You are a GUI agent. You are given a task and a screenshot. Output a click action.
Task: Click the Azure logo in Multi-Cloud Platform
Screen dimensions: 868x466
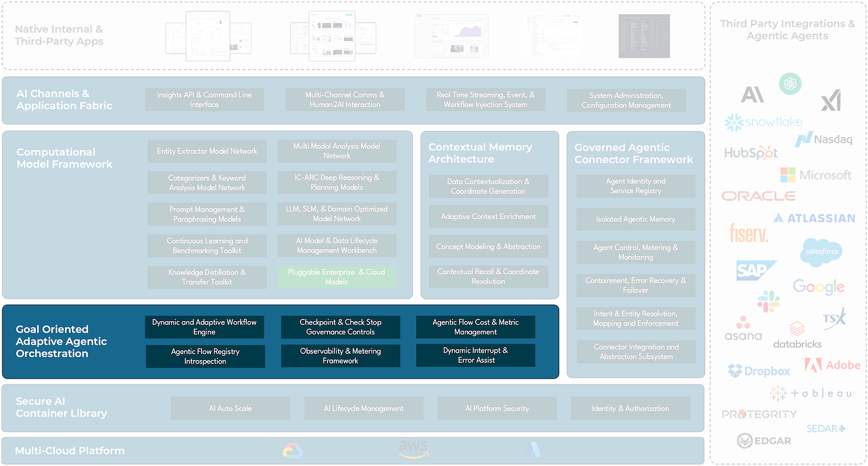click(x=532, y=451)
